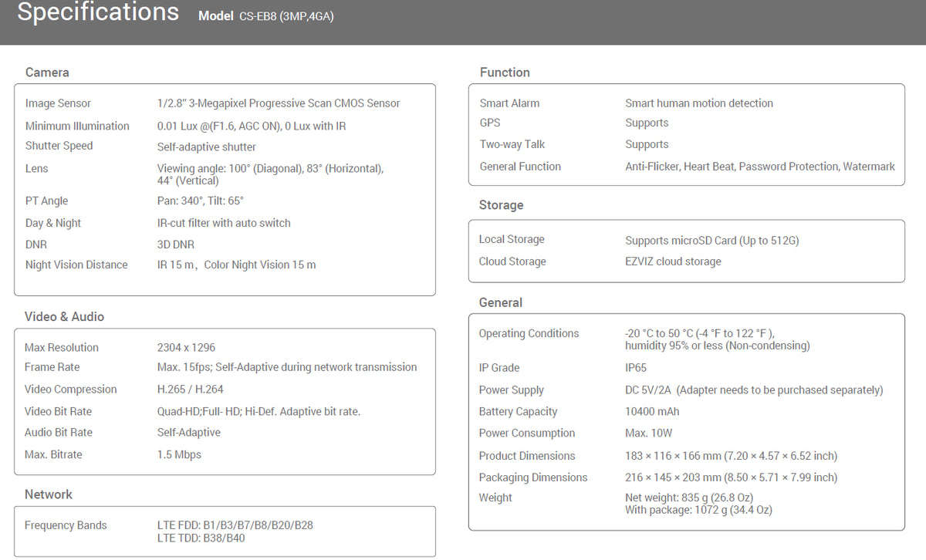Screen dimensions: 926x560
Task: Click the Camera section title
Action: (47, 73)
